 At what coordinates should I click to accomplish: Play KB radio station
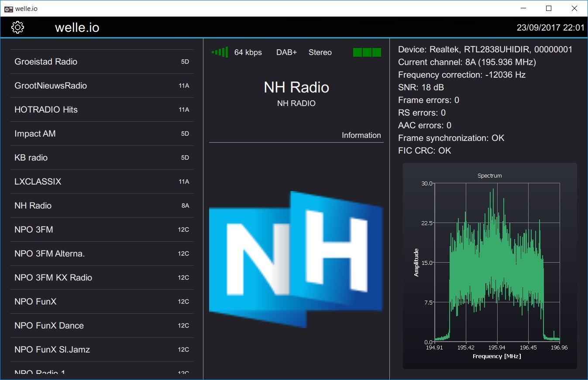[x=102, y=157]
